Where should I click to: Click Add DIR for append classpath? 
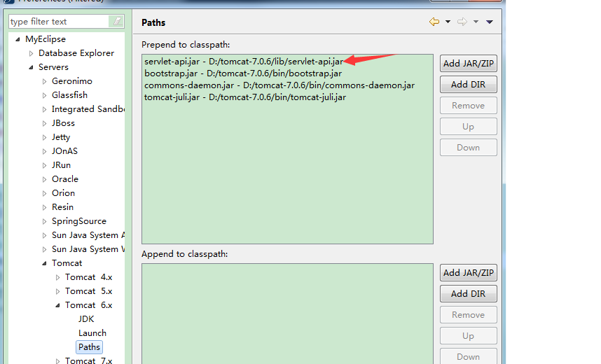point(469,293)
